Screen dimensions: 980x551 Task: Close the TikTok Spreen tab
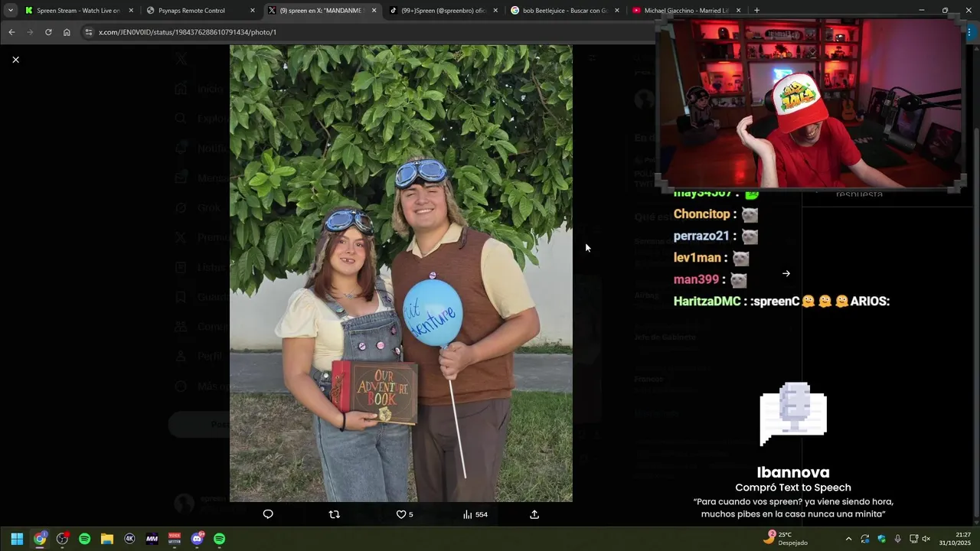point(495,11)
